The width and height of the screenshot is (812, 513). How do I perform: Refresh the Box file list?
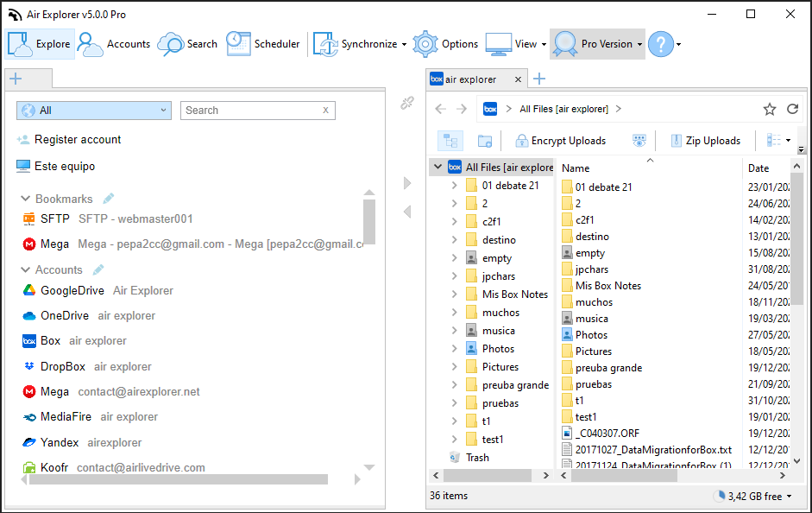point(792,109)
